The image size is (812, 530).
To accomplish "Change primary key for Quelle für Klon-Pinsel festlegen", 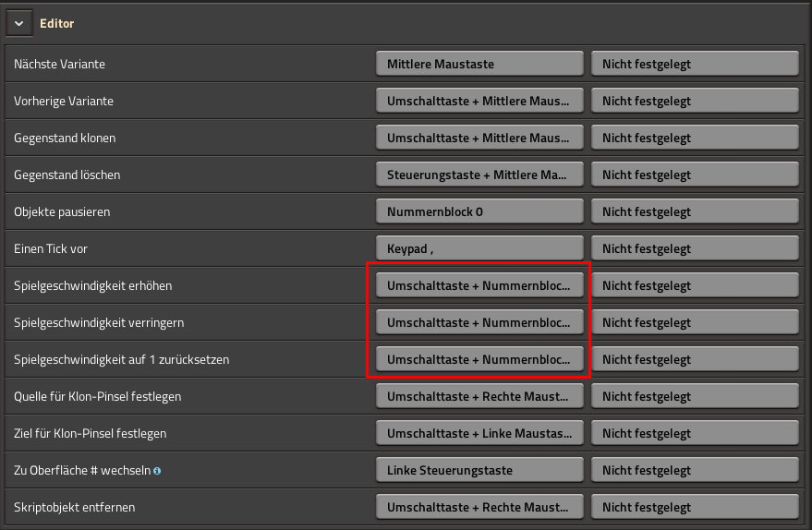I will [479, 396].
